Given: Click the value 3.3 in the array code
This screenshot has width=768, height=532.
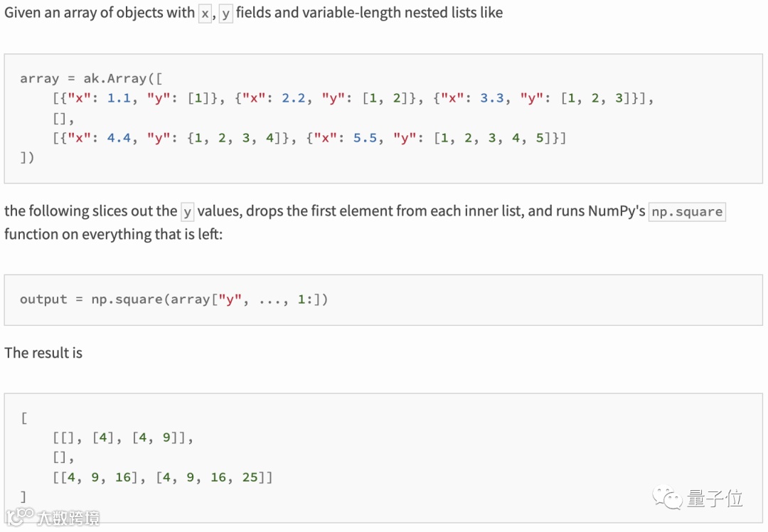Looking at the screenshot, I should 492,98.
